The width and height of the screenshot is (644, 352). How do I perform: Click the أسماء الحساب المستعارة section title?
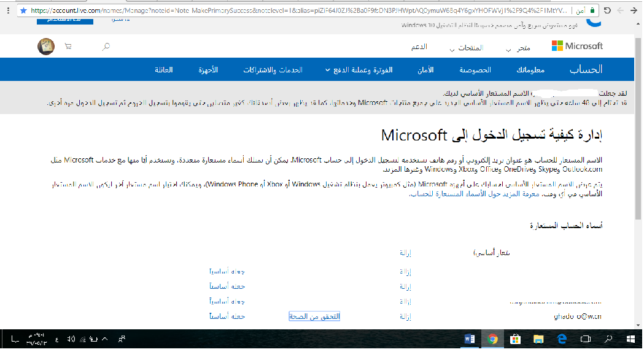pos(566,225)
